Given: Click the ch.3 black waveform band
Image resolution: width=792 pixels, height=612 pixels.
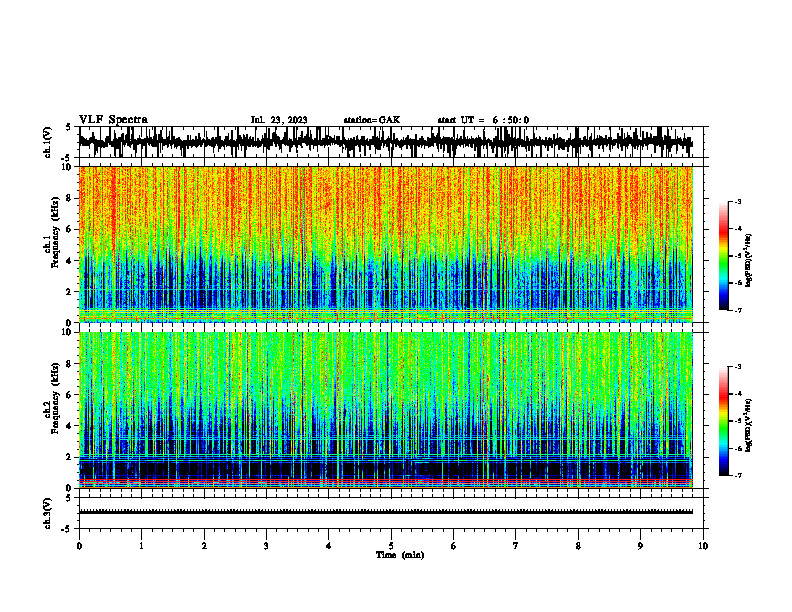Looking at the screenshot, I should point(385,512).
